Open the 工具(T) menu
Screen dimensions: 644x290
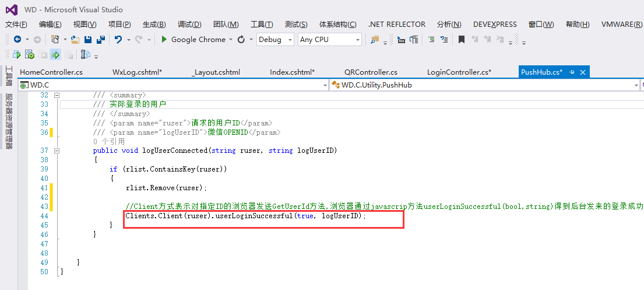262,25
